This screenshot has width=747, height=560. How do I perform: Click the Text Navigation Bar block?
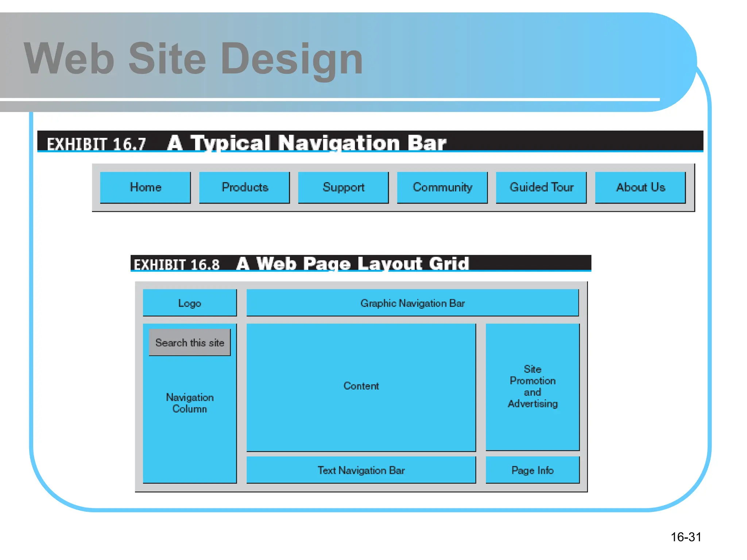(361, 470)
